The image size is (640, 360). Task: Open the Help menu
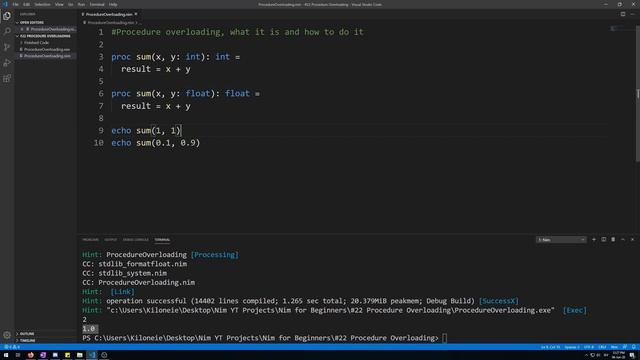click(113, 4)
